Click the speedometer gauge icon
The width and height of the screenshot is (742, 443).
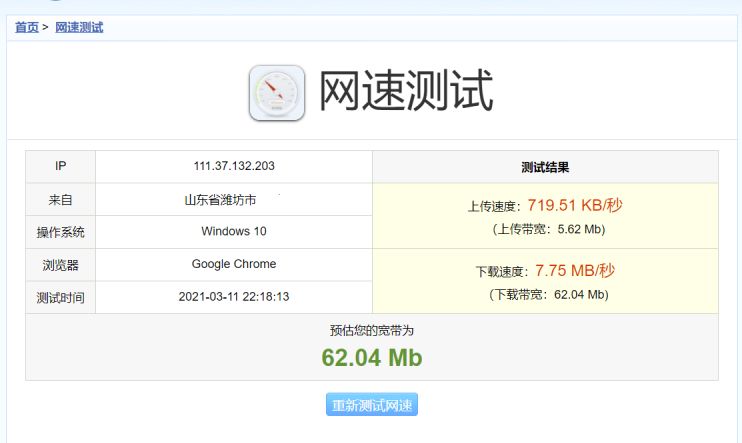(277, 93)
